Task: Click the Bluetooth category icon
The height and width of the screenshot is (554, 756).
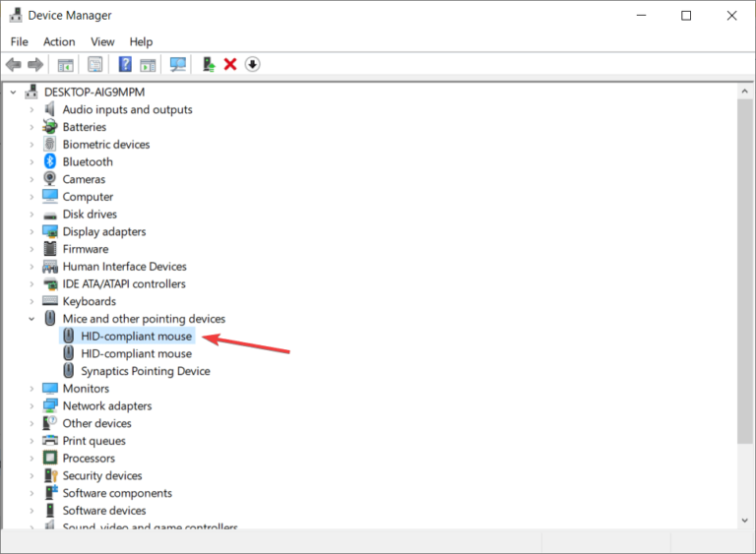Action: coord(50,161)
